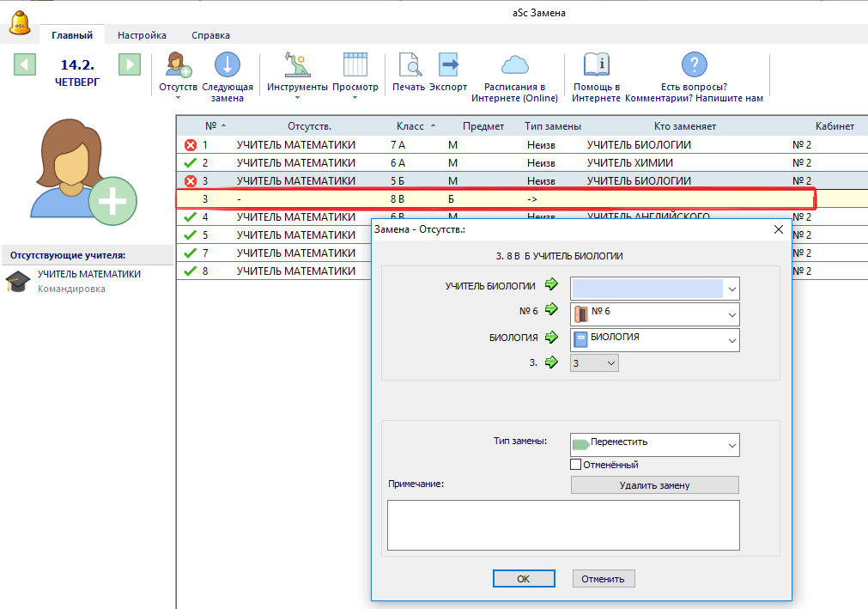Switch to the Справка tab
The height and width of the screenshot is (609, 868).
pos(211,35)
